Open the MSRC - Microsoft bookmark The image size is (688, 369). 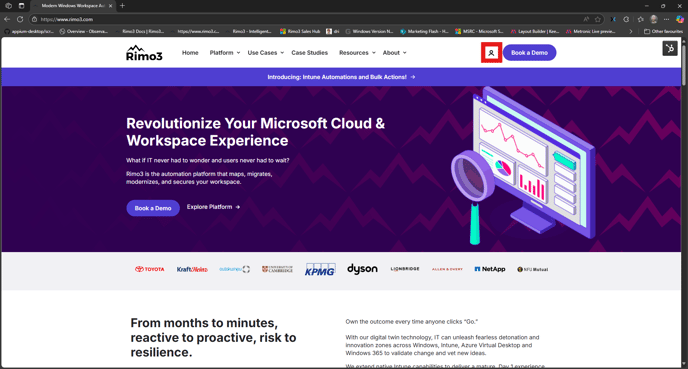(x=479, y=32)
